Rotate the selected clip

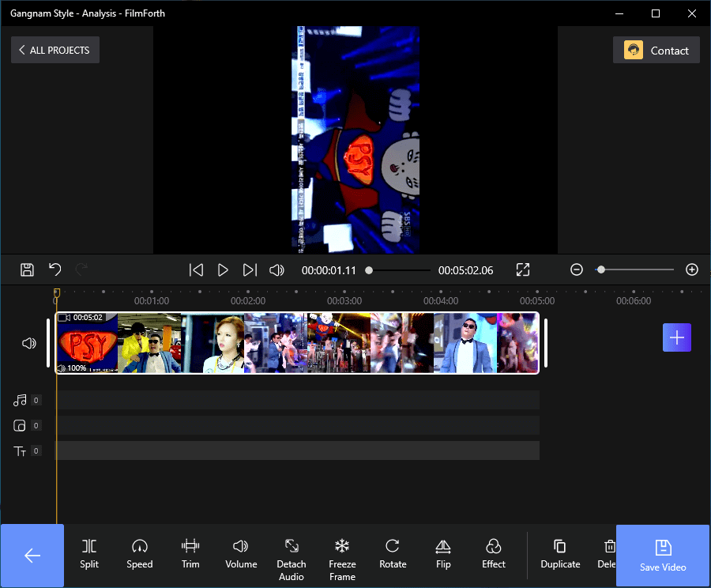pyautogui.click(x=393, y=554)
